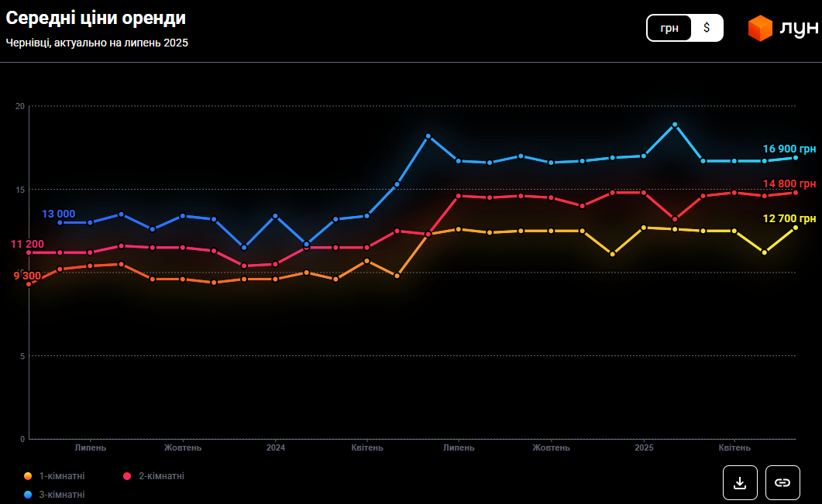Click the chart title Середні ціни оренди
This screenshot has width=822, height=504.
(96, 18)
